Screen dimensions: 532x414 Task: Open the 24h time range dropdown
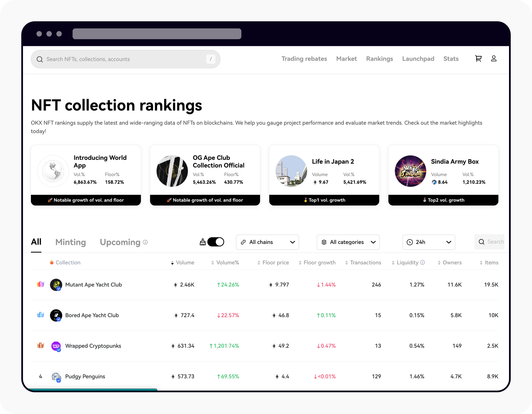(x=429, y=242)
